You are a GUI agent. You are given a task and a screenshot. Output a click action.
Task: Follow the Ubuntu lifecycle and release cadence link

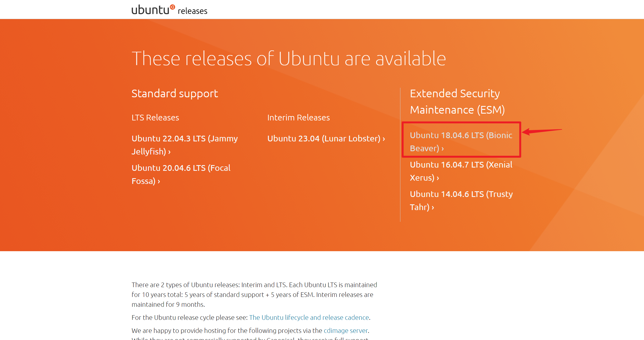pos(309,317)
